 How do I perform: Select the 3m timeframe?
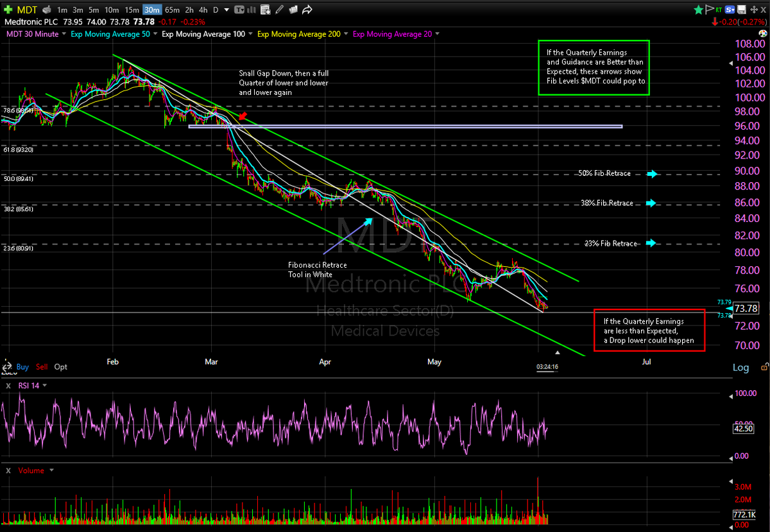[x=78, y=10]
